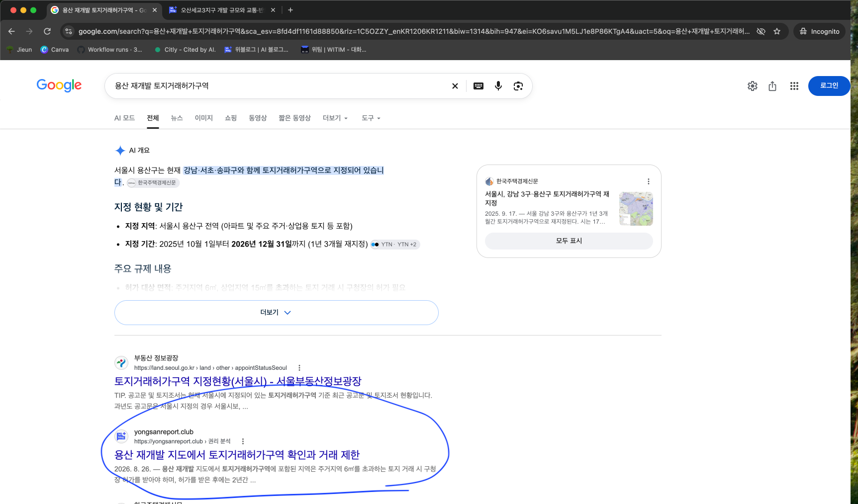Click the 한국주택경제신문 citation chip
858x504 pixels.
153,183
